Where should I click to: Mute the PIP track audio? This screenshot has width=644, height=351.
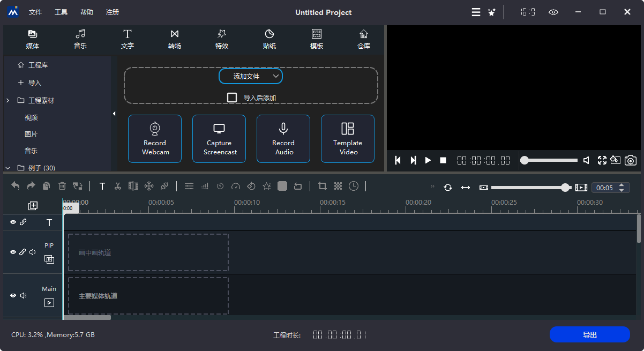pos(33,252)
